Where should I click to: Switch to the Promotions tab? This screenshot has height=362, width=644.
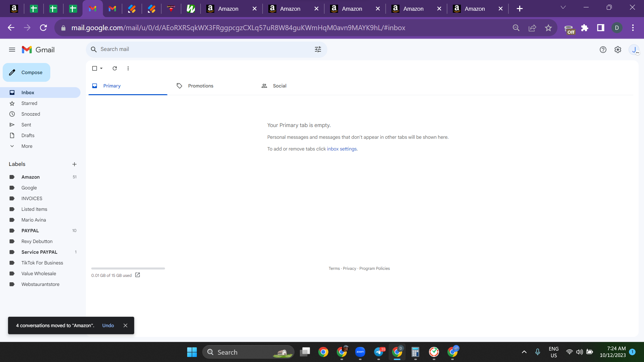213,86
